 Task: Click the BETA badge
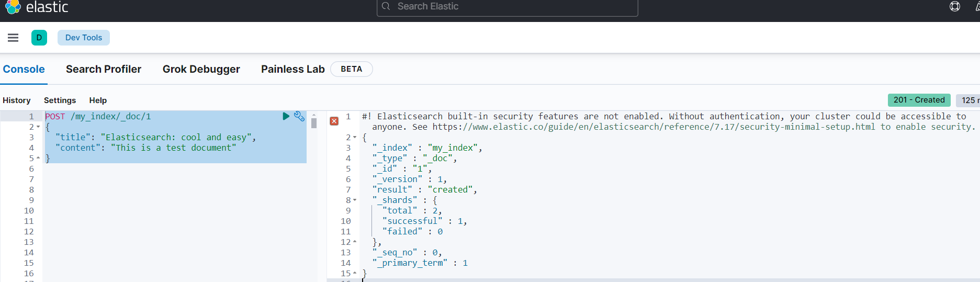tap(352, 69)
